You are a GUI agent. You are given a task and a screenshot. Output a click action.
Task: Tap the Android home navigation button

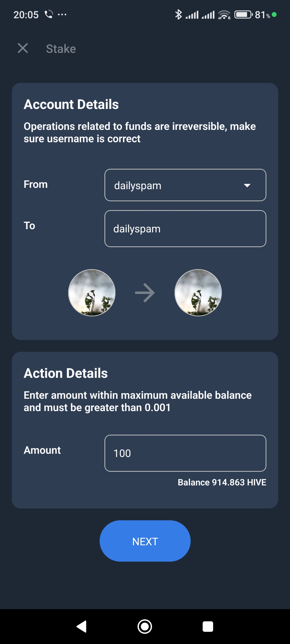(x=145, y=627)
